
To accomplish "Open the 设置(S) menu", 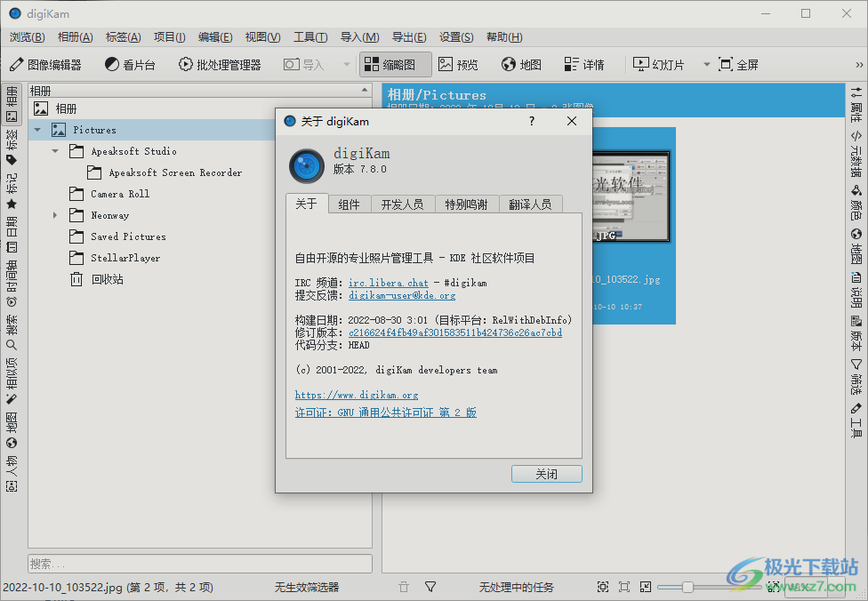I will (x=456, y=37).
